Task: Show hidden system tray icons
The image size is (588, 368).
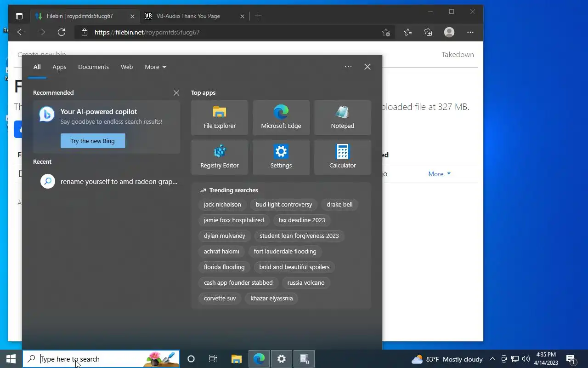Action: (492, 359)
